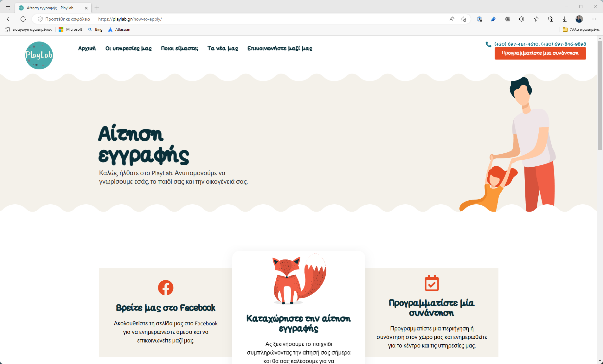
Task: Open the Facebook icon in the left card
Action: click(x=166, y=288)
